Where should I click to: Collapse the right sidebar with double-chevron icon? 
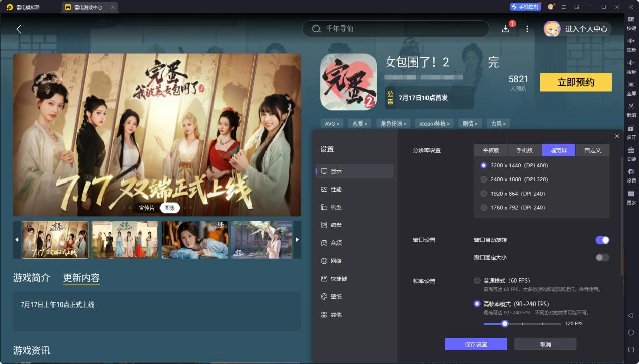tap(631, 7)
